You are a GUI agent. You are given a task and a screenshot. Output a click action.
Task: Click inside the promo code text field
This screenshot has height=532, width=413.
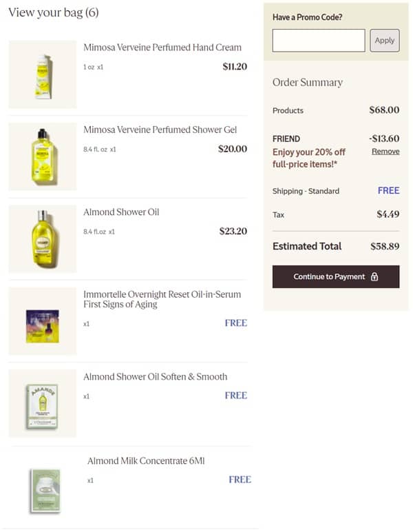coord(319,41)
